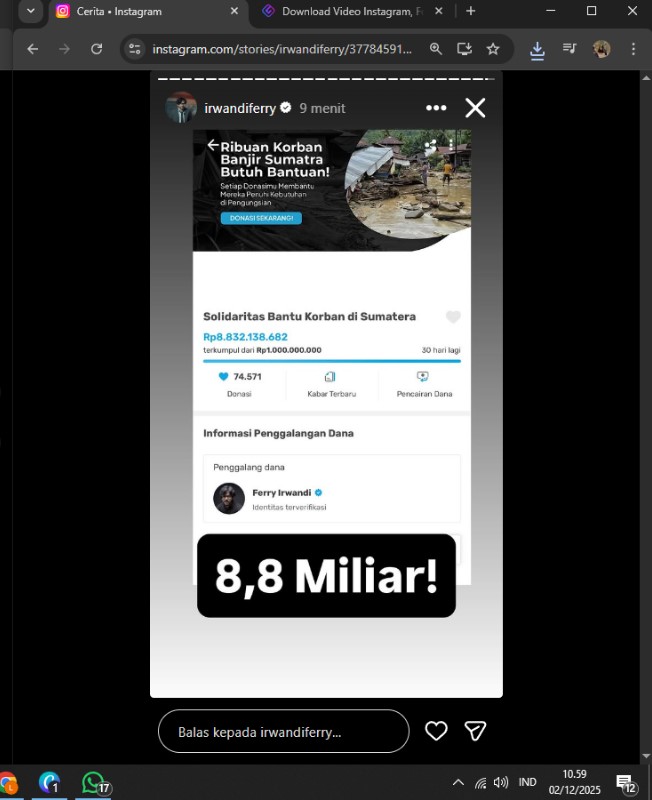652x800 pixels.
Task: Click the Chrome downloads icon
Action: 537,49
